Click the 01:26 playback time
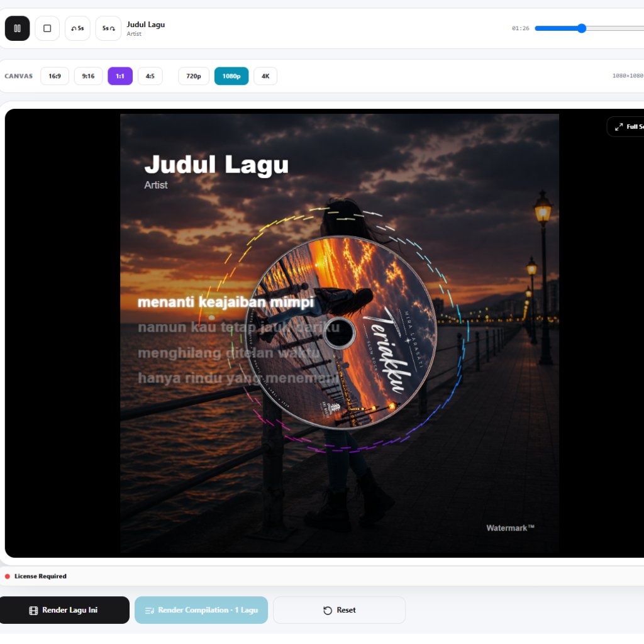The image size is (644, 644). [520, 28]
